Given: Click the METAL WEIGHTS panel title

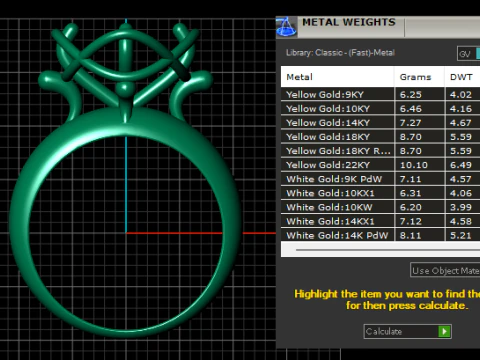Looking at the screenshot, I should [349, 22].
